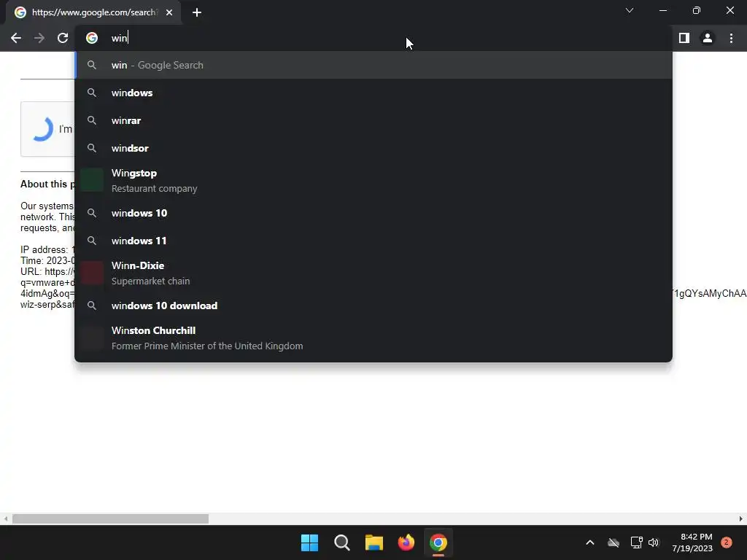Pick the Winston Churchill suggestion
747x560 pixels.
click(x=373, y=338)
